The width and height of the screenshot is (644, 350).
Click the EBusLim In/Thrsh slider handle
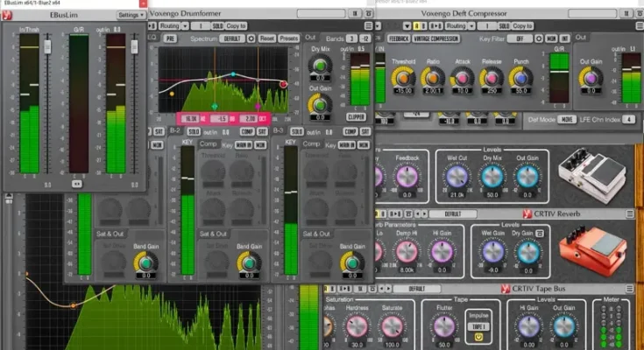[x=47, y=45]
